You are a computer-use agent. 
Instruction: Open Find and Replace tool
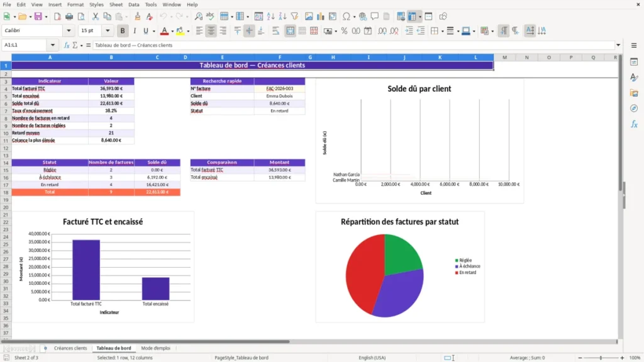(x=198, y=16)
